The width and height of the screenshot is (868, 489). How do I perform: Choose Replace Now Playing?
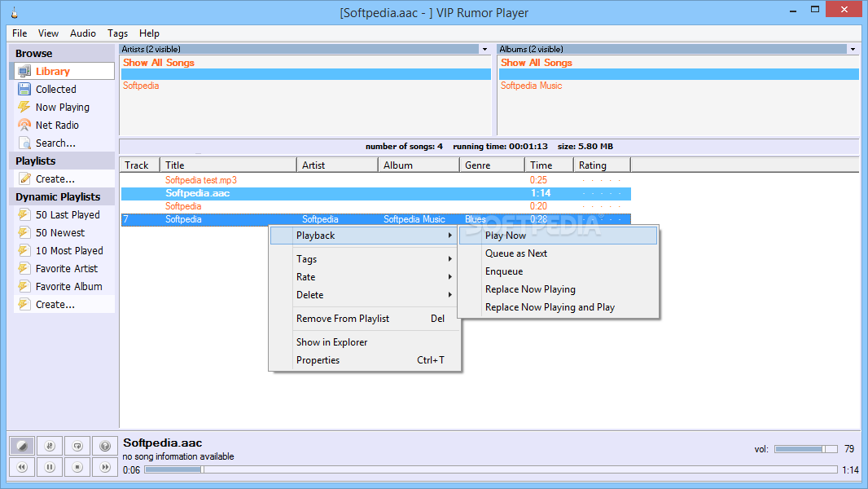click(x=558, y=289)
